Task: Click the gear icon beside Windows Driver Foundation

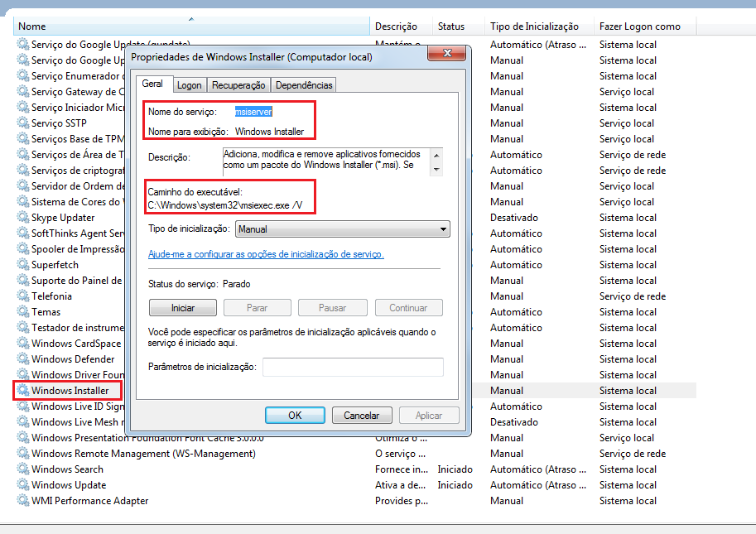Action: (x=22, y=374)
